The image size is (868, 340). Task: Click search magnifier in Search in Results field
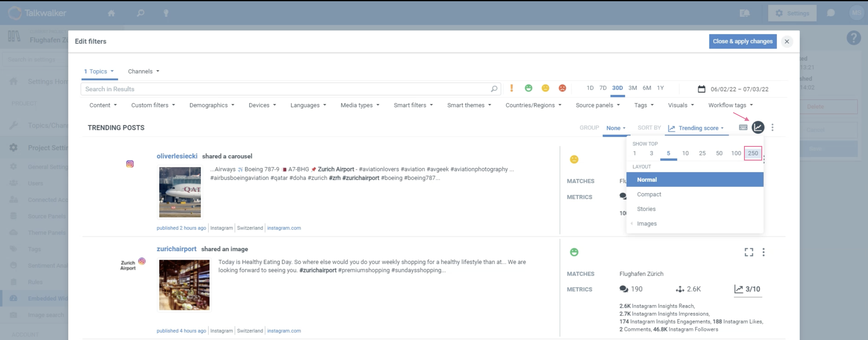point(494,89)
